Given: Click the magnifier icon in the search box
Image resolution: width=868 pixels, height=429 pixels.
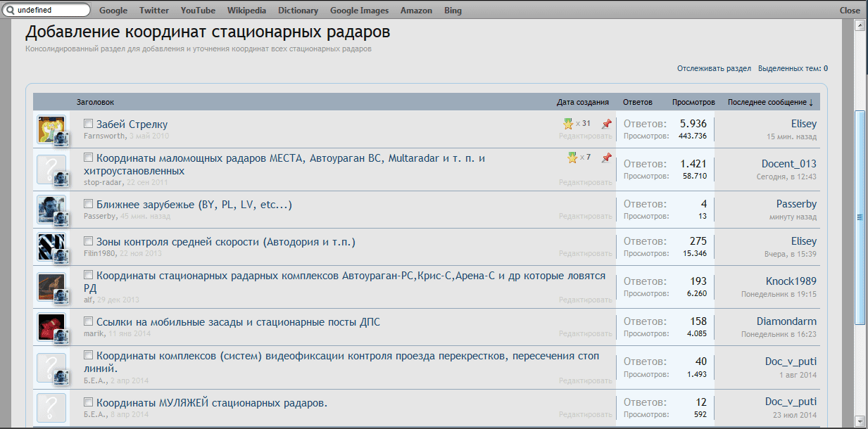Looking at the screenshot, I should (x=11, y=11).
